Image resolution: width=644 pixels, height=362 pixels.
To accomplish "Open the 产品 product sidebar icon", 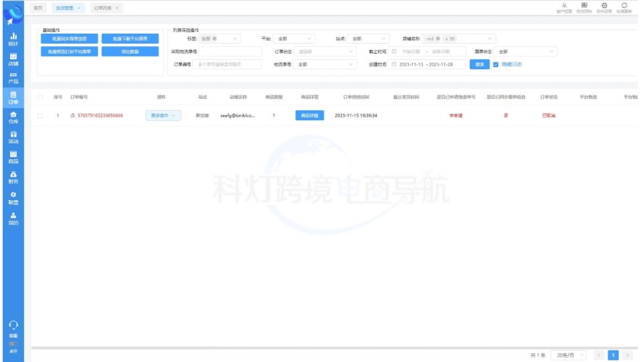I will (x=13, y=78).
